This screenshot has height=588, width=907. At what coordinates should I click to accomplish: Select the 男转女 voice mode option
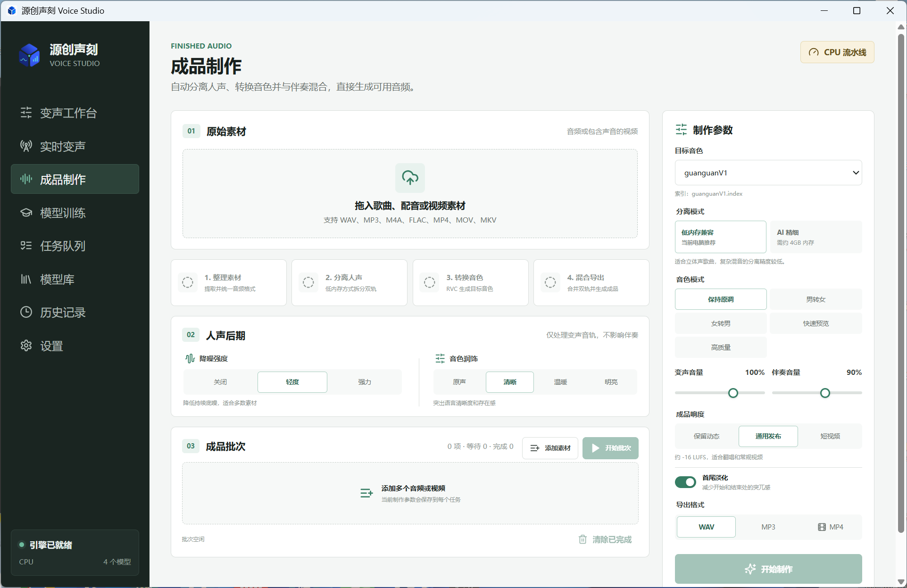point(815,299)
